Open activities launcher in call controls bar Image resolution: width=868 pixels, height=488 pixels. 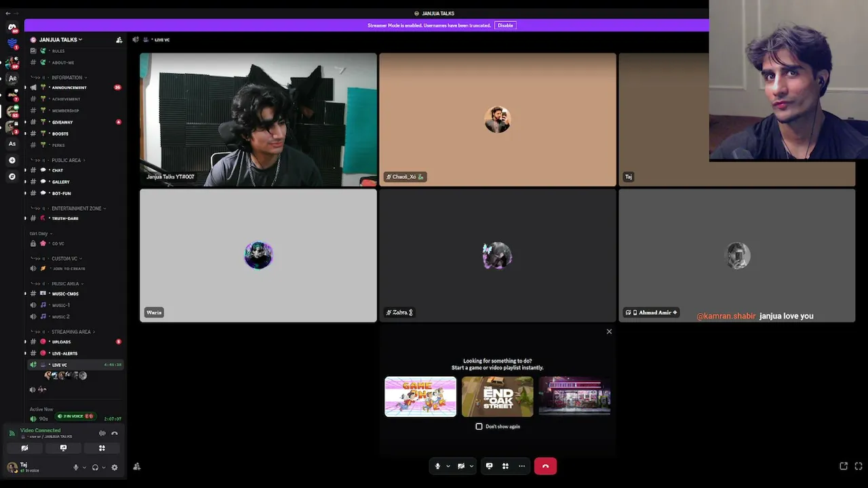point(505,466)
